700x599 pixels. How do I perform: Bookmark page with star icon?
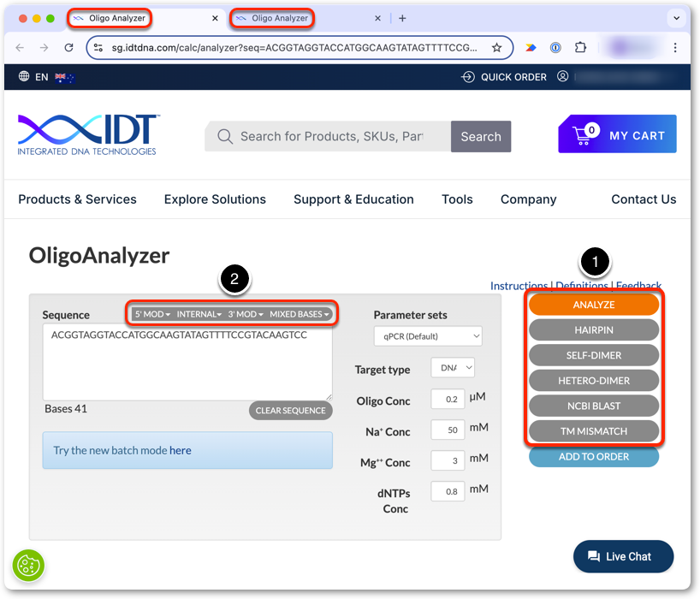click(x=496, y=47)
